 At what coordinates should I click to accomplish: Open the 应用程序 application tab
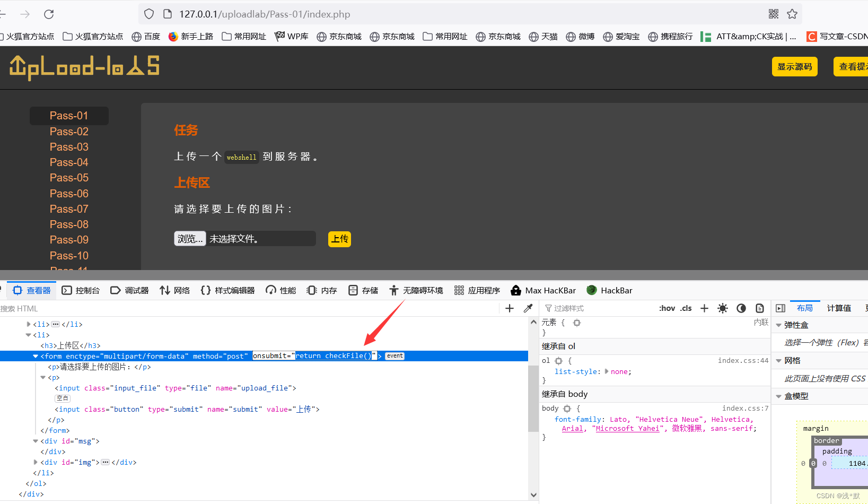pos(477,290)
